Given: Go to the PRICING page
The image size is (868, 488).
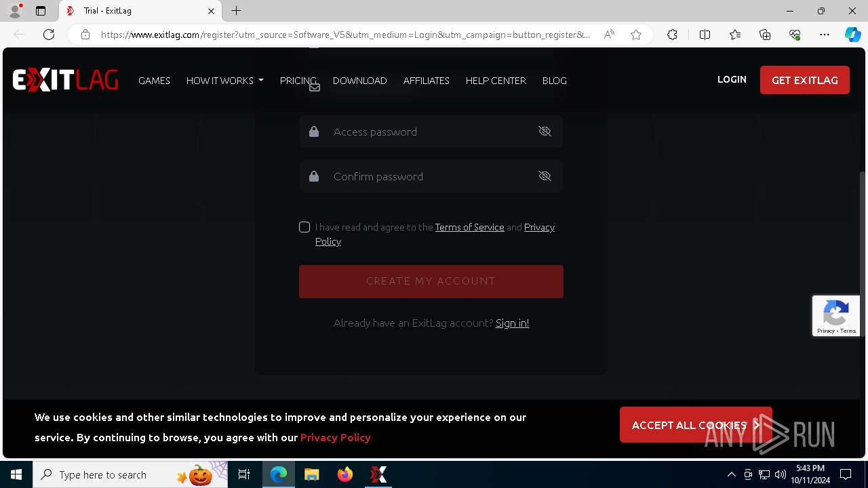Looking at the screenshot, I should click(x=298, y=80).
